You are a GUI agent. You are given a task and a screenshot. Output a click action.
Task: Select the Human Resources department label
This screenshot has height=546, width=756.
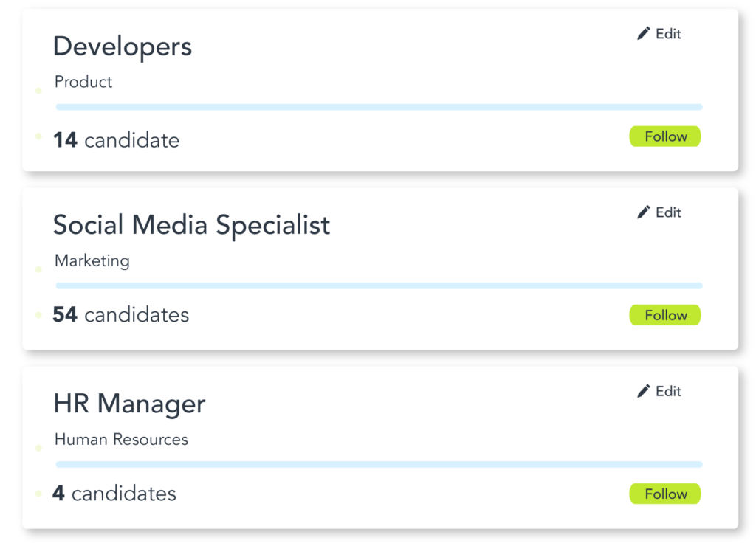(121, 440)
